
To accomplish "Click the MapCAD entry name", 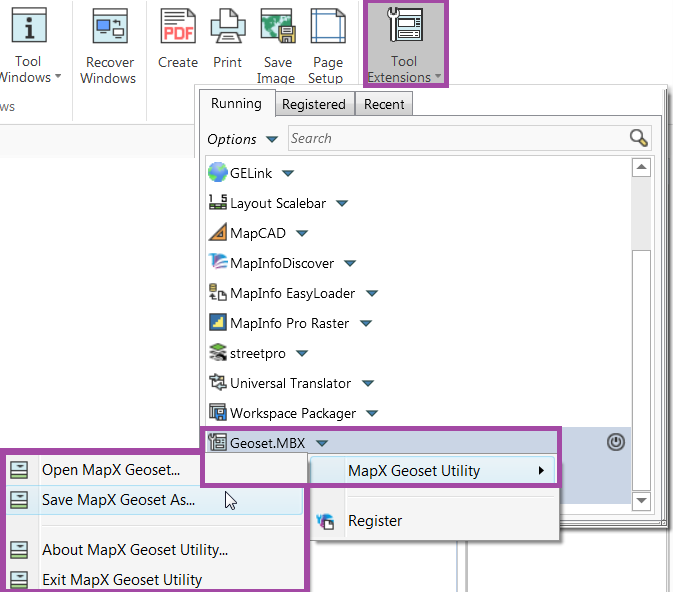I will pyautogui.click(x=258, y=233).
